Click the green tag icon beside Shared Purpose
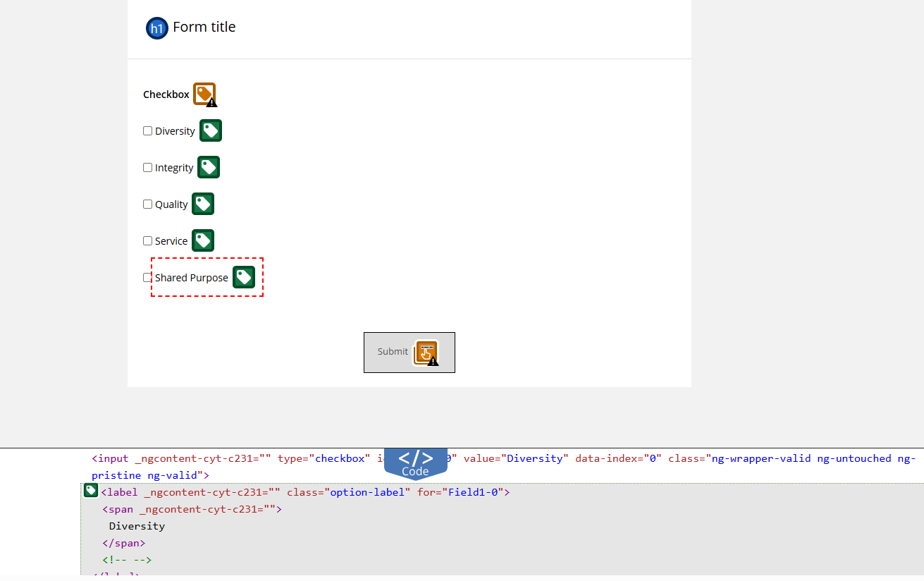The width and height of the screenshot is (924, 581). pos(244,277)
